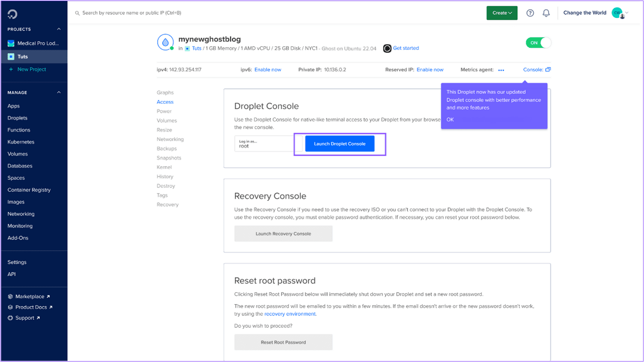Click the Reset Root Password button
The height and width of the screenshot is (362, 644).
point(283,342)
